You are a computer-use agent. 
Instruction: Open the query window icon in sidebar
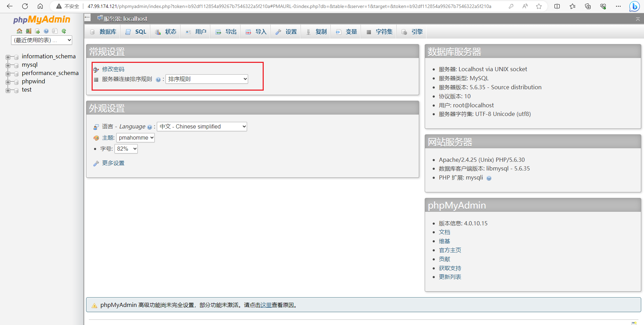coord(37,31)
